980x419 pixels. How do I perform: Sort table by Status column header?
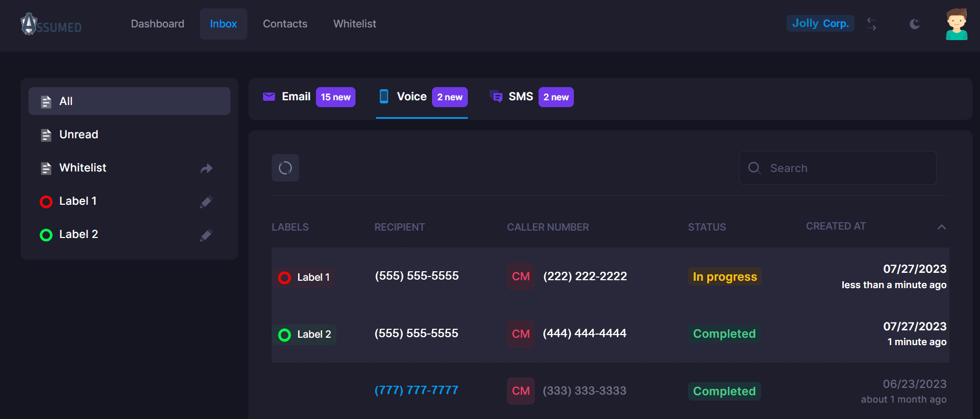[707, 227]
